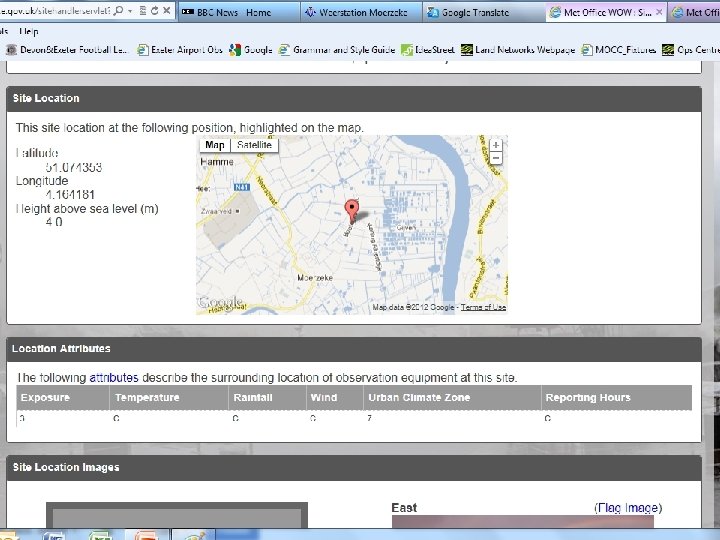Click the Exposure column header
Image resolution: width=720 pixels, height=540 pixels.
[x=63, y=398]
